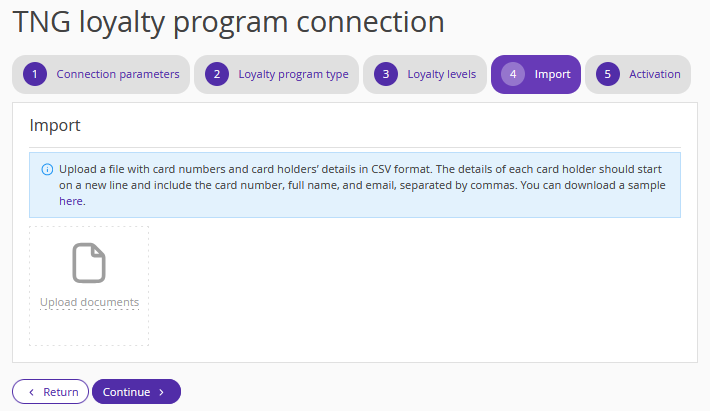Download the sample via the 'here' link
The image size is (710, 411).
tap(71, 201)
